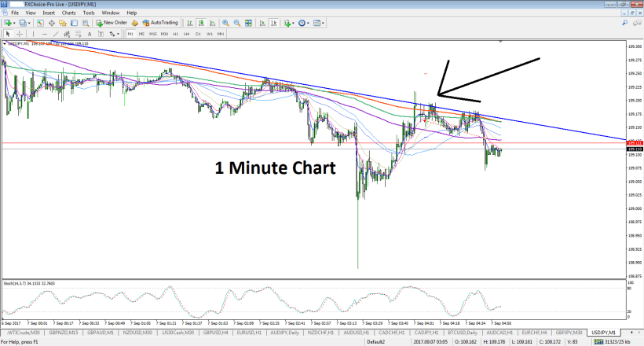Open the Templates icon
This screenshot has height=346, width=644.
[317, 23]
